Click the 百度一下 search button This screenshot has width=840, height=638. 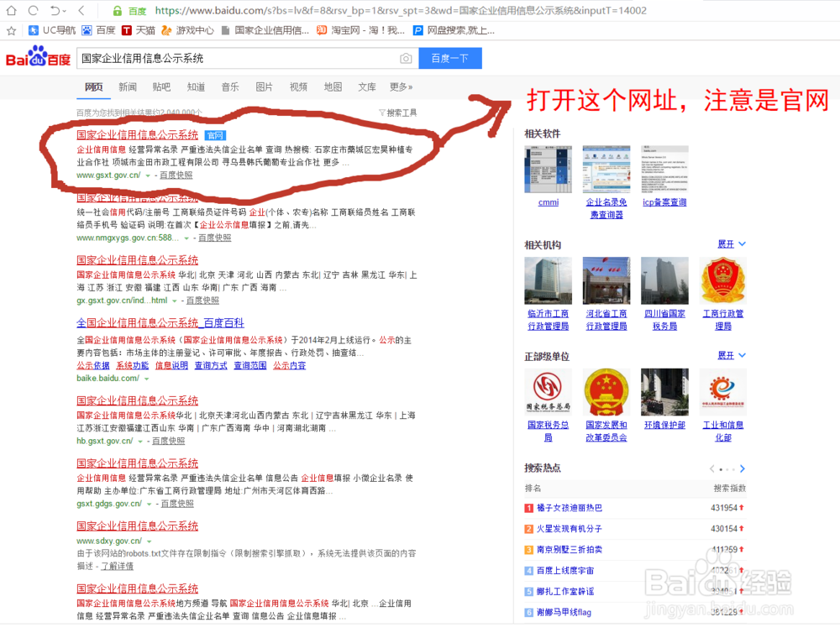coord(452,58)
